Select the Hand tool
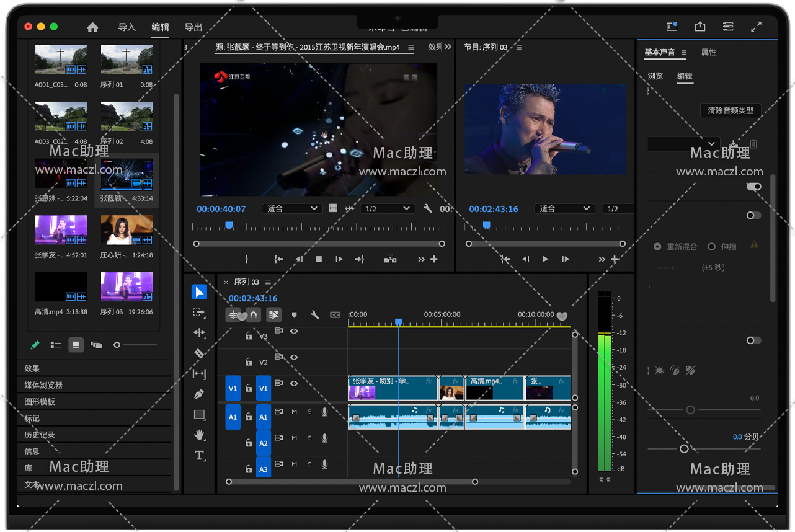Screen dimensions: 795x532 (199, 435)
